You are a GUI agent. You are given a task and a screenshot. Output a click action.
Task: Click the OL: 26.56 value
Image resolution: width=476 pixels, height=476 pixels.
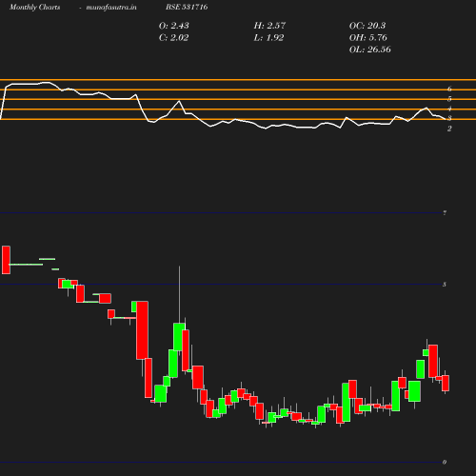370,50
